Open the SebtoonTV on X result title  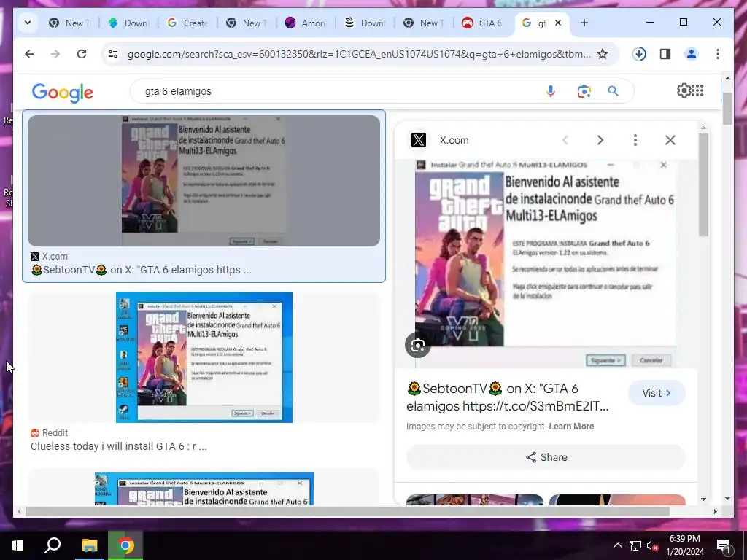pos(141,270)
